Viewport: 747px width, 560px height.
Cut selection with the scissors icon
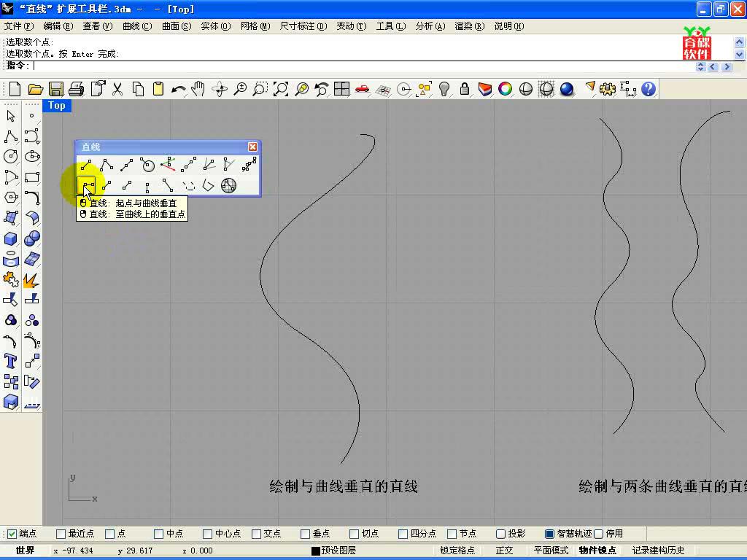click(x=117, y=89)
